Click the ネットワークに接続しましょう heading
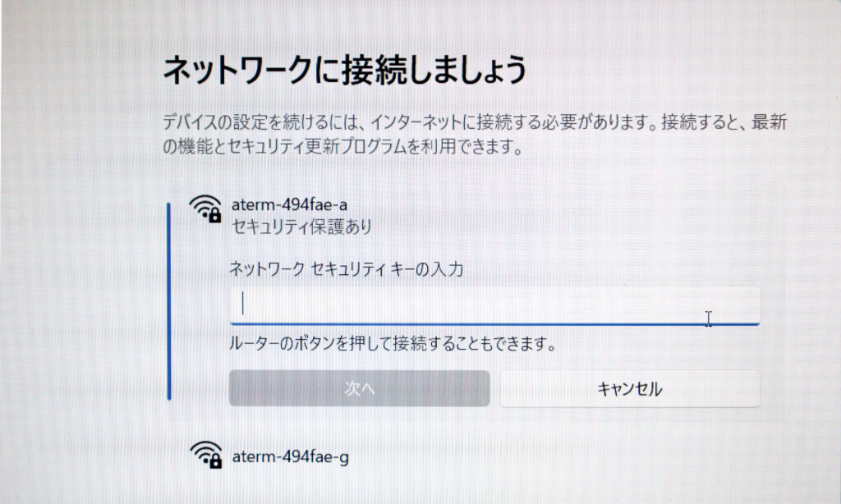Screen dimensions: 841x504 [x=344, y=71]
